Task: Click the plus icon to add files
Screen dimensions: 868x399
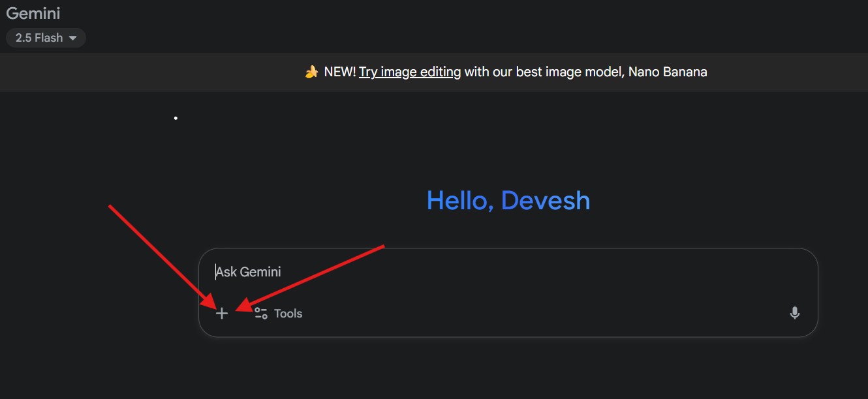Action: 222,314
